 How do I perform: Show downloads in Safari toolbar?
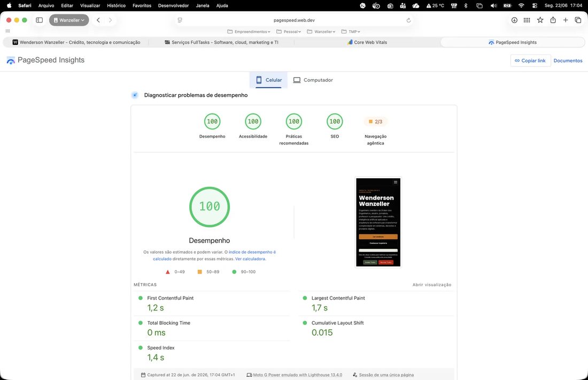514,20
